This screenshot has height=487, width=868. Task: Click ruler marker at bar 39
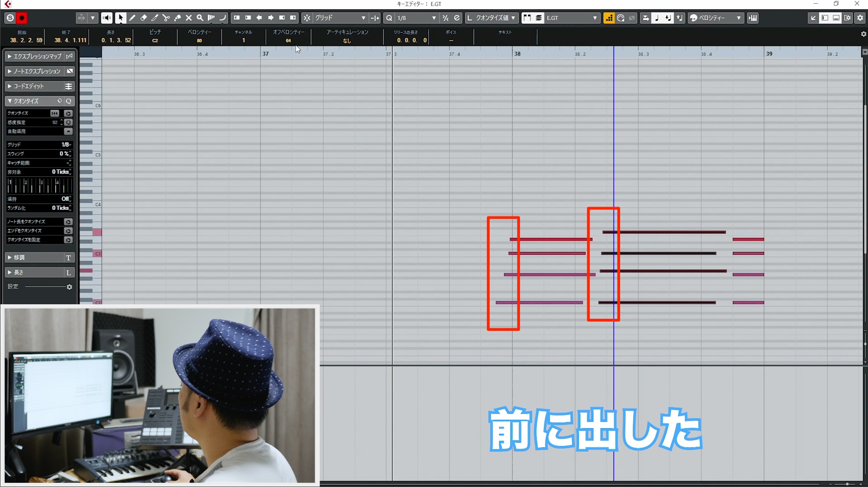(769, 54)
